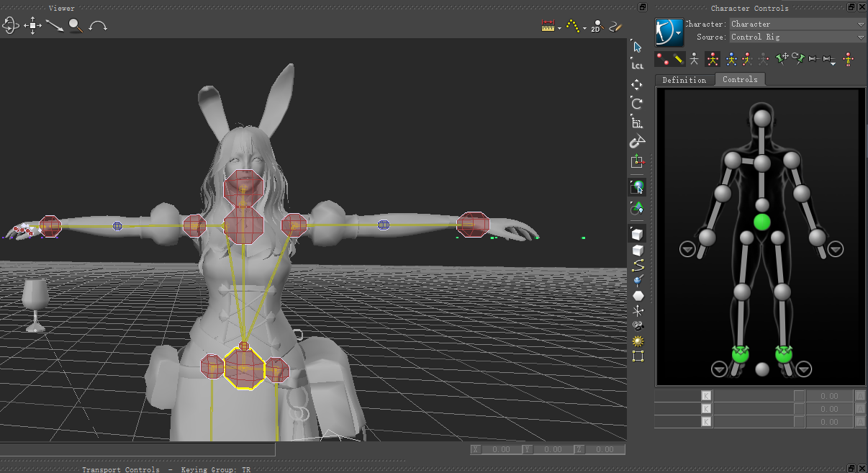Select the head effector on character figure

762,117
